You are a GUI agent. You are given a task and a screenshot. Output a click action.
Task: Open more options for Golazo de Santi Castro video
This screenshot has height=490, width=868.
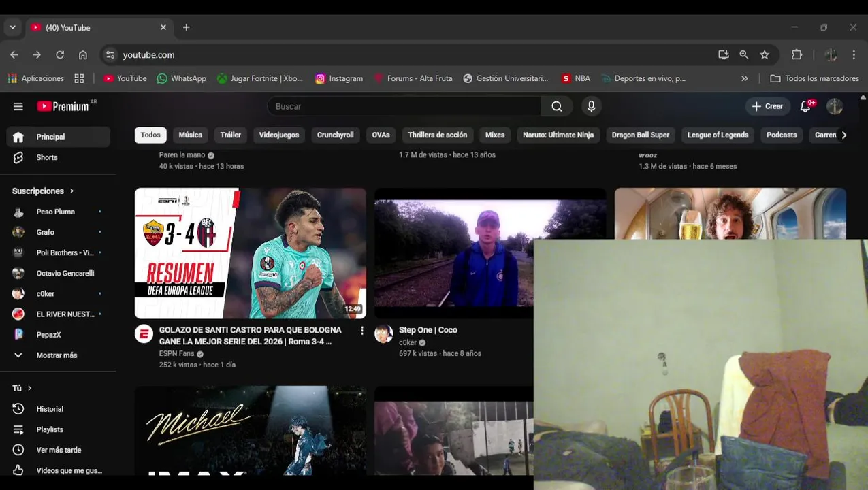(x=362, y=331)
